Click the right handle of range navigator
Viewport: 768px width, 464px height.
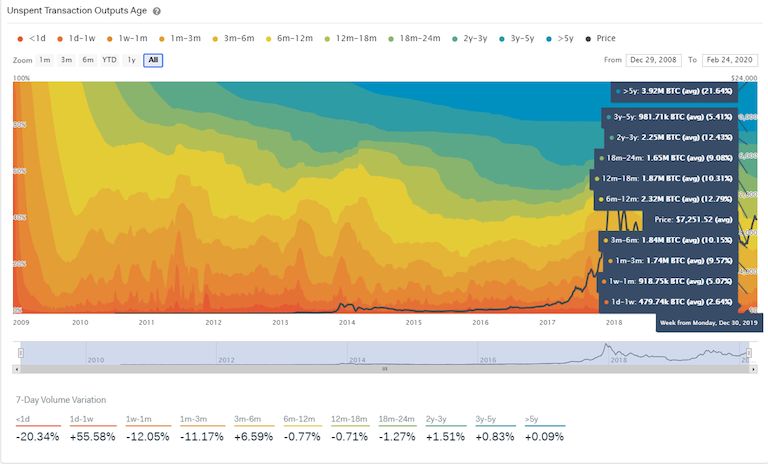pyautogui.click(x=748, y=353)
